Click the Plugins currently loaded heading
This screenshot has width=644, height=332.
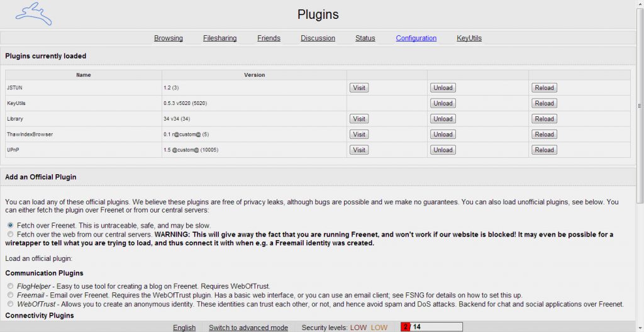pyautogui.click(x=45, y=57)
